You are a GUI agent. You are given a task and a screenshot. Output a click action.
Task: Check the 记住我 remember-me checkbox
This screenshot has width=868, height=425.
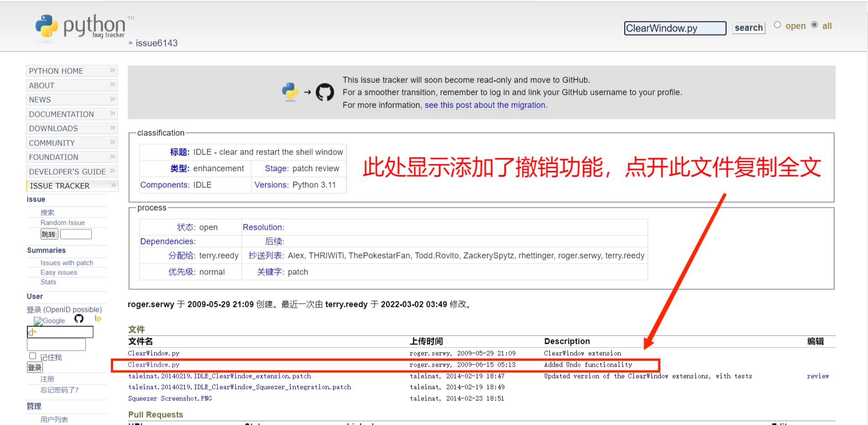pos(32,355)
